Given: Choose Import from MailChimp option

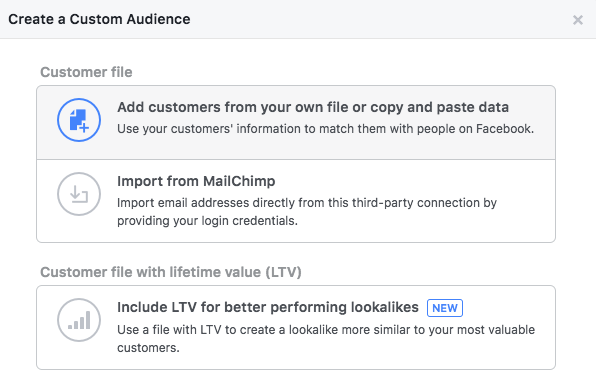Looking at the screenshot, I should tap(296, 201).
